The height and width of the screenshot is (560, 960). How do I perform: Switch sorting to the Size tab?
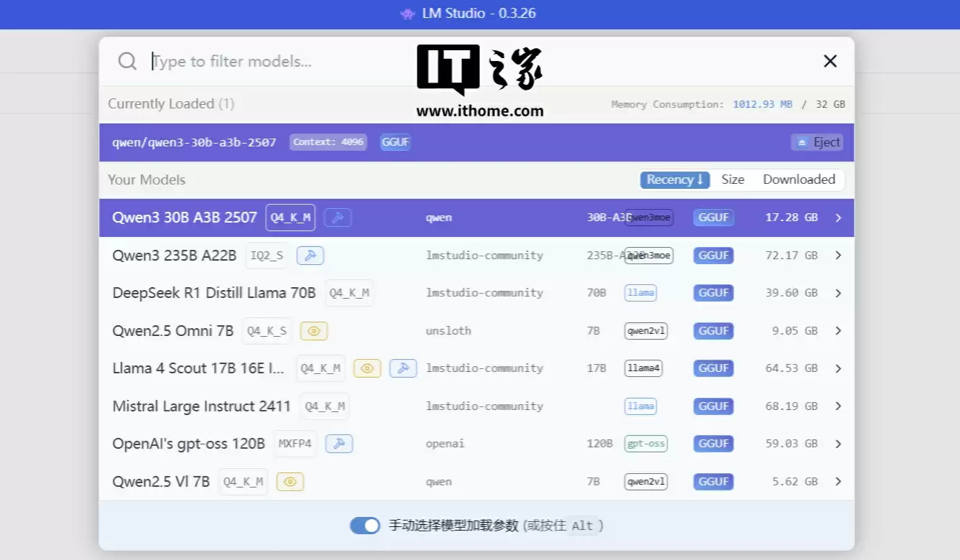coord(733,179)
